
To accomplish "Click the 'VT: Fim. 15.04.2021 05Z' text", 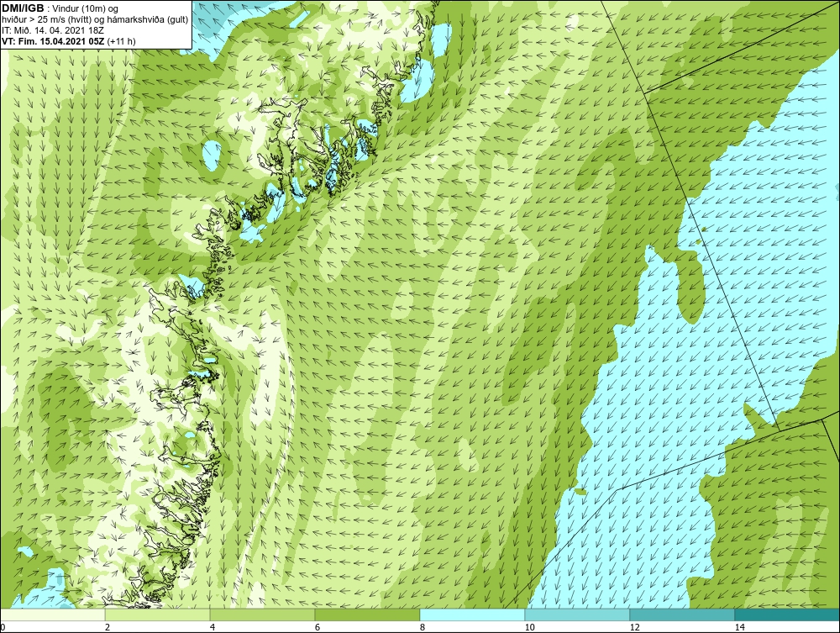I will [54, 41].
